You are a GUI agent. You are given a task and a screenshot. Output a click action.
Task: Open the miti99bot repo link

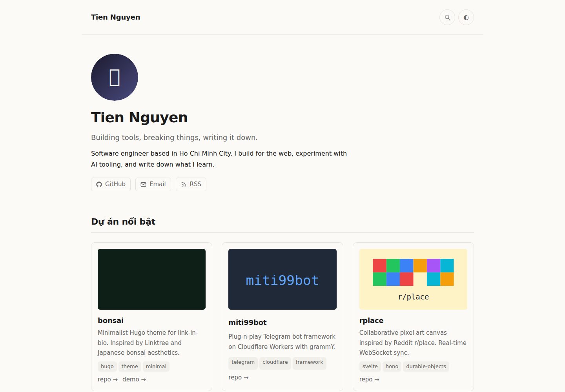[x=239, y=377]
